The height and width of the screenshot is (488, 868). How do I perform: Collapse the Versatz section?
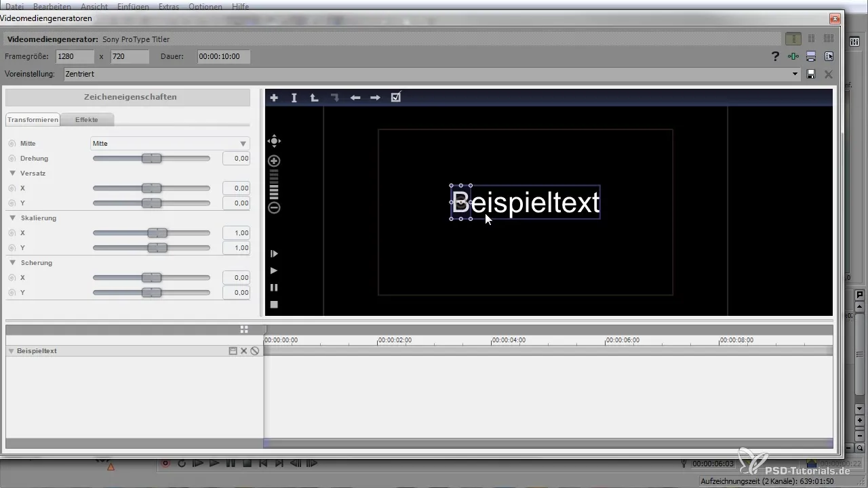[x=13, y=174]
